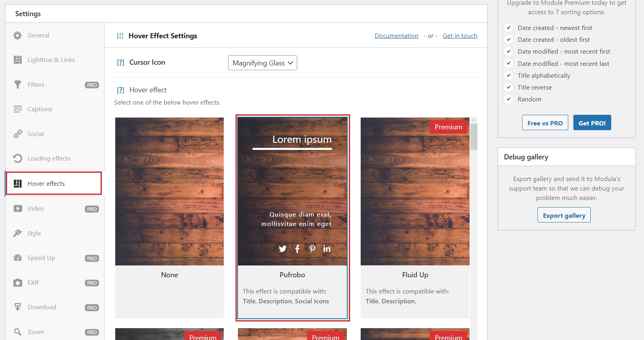Open the Documentation link
The height and width of the screenshot is (340, 644).
point(396,36)
